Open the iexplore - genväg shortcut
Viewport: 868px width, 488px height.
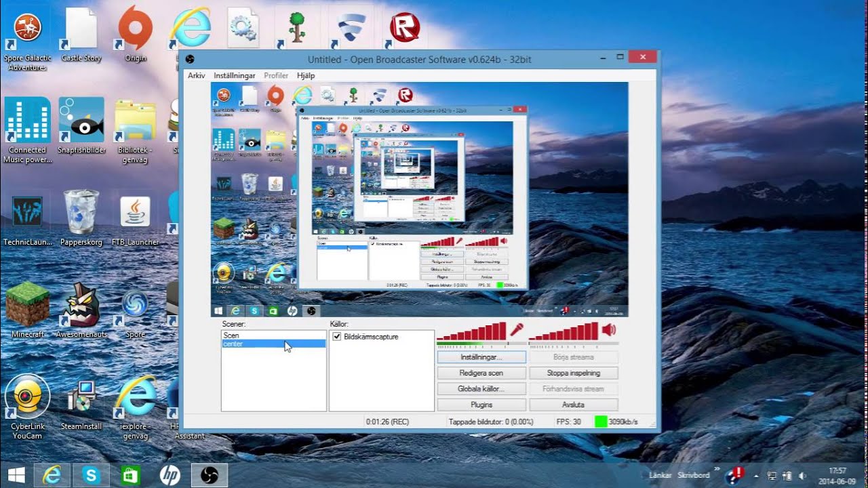tap(136, 407)
